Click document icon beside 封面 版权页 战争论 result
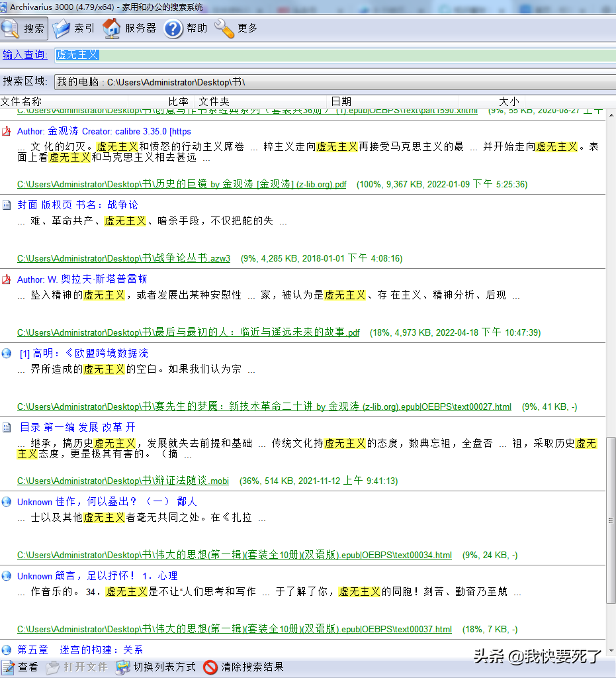Screen dimensions: 616x678 pyautogui.click(x=7, y=205)
